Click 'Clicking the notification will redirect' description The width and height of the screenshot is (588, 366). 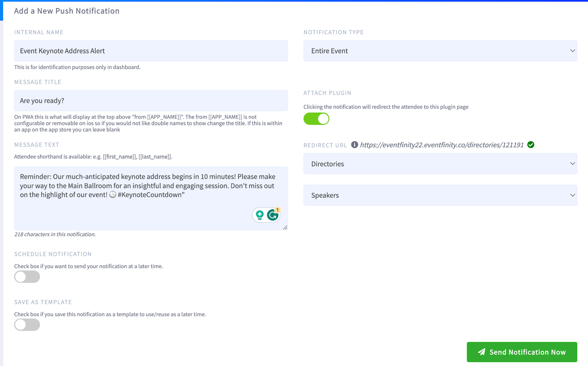click(x=386, y=107)
